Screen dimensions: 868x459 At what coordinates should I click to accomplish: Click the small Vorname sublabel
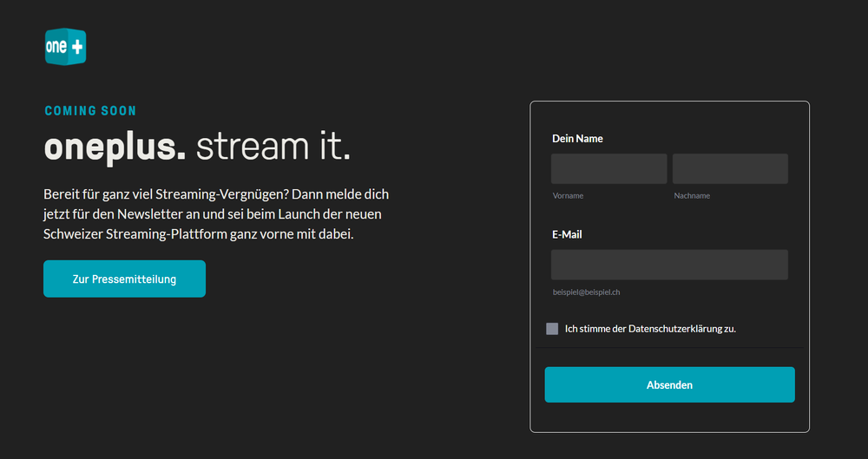568,195
